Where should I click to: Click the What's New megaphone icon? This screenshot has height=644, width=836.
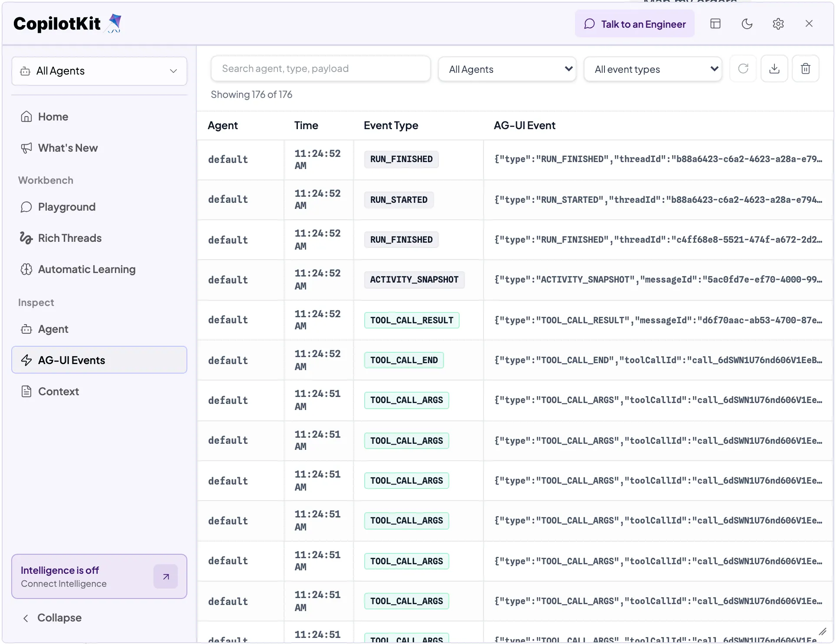coord(26,148)
